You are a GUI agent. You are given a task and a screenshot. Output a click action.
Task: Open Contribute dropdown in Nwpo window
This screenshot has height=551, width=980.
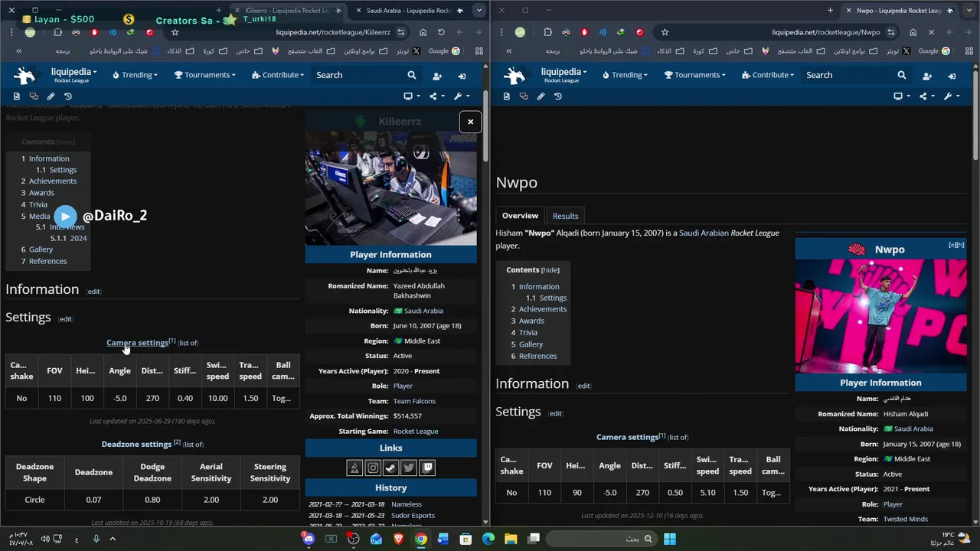click(x=766, y=75)
